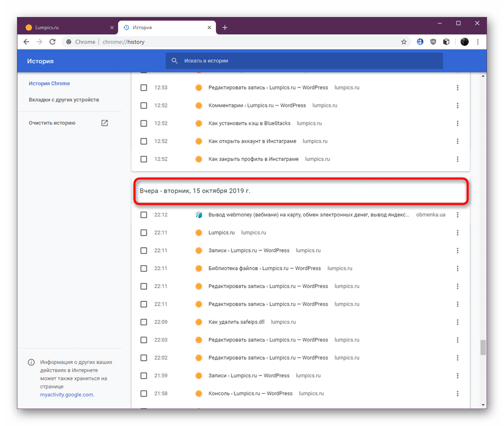Open the Как открыть аккаунт в Инстаграме page

point(253,141)
